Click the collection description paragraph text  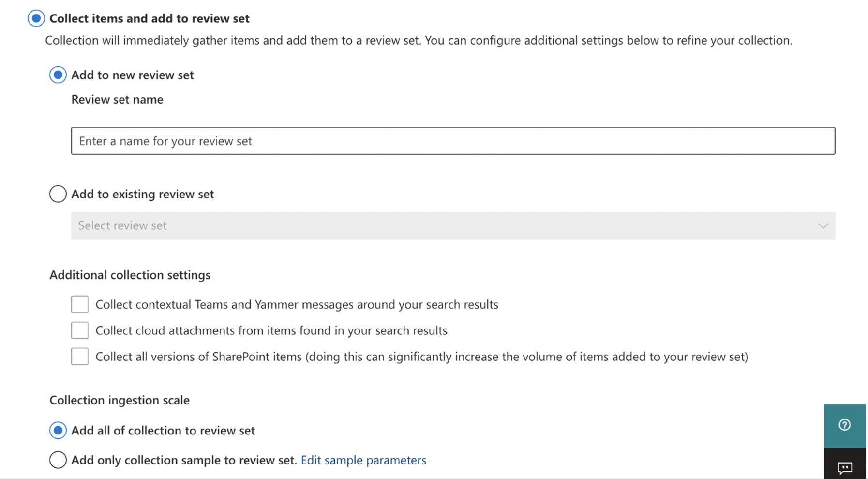pos(419,40)
